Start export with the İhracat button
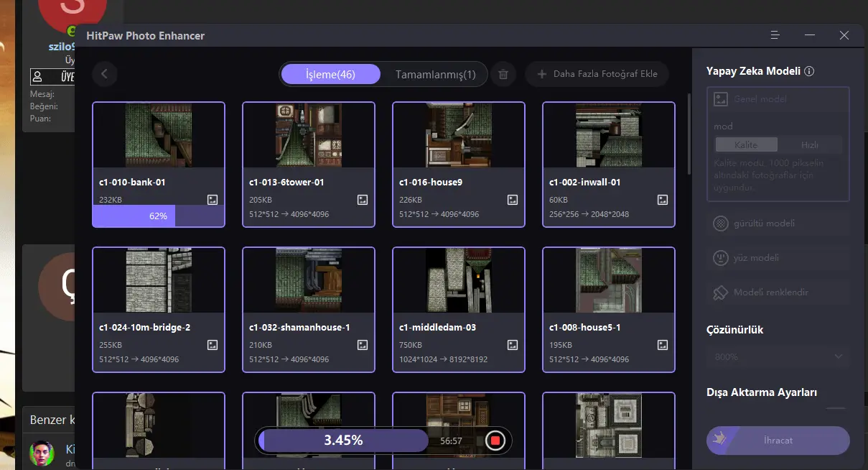 coord(778,441)
